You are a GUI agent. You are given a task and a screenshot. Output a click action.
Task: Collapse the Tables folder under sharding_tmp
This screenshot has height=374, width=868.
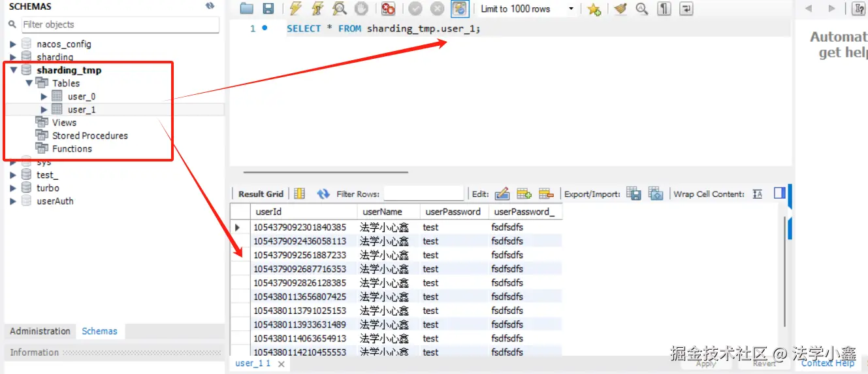(28, 83)
